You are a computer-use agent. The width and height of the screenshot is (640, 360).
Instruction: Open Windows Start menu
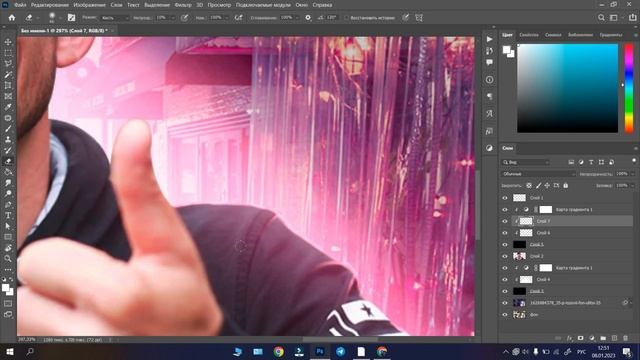[10, 351]
